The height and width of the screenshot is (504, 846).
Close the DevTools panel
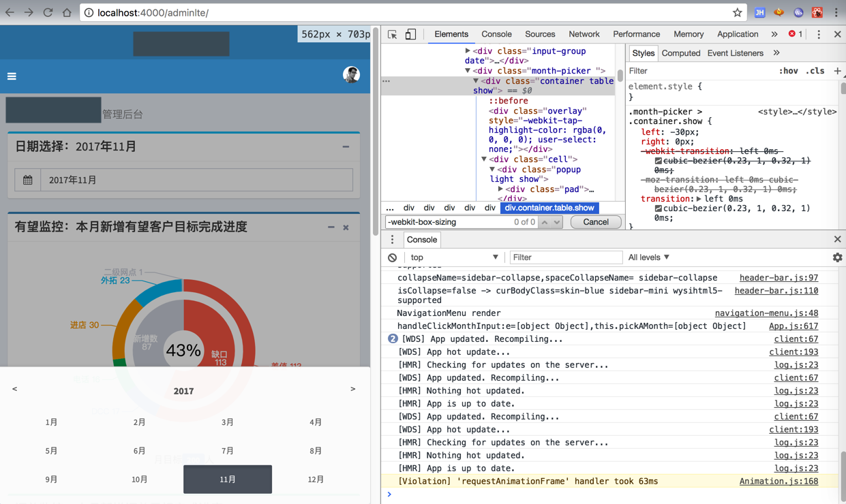[x=837, y=34]
